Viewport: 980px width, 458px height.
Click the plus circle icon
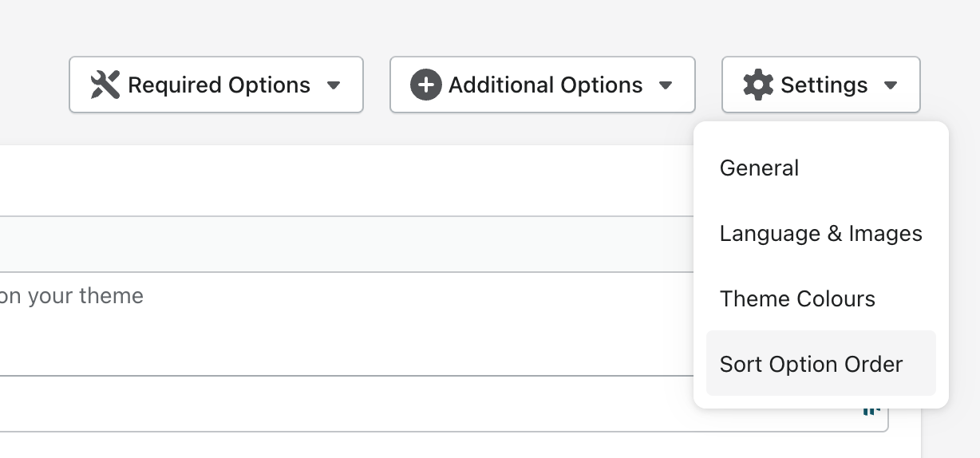point(426,85)
